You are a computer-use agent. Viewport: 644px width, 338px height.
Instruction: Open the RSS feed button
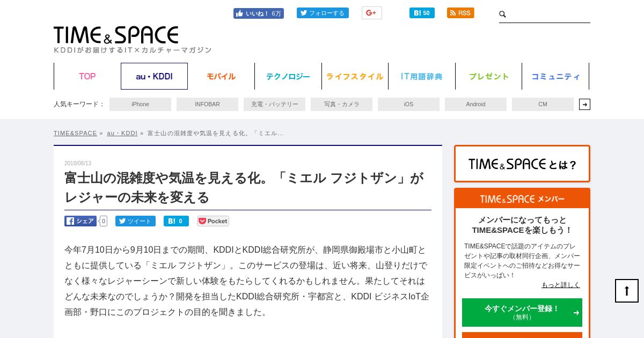[x=460, y=13]
